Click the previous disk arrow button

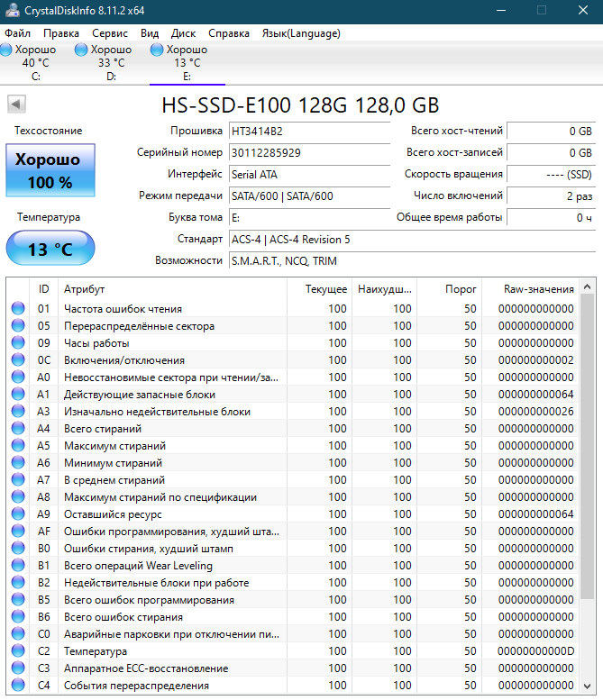coord(16,105)
